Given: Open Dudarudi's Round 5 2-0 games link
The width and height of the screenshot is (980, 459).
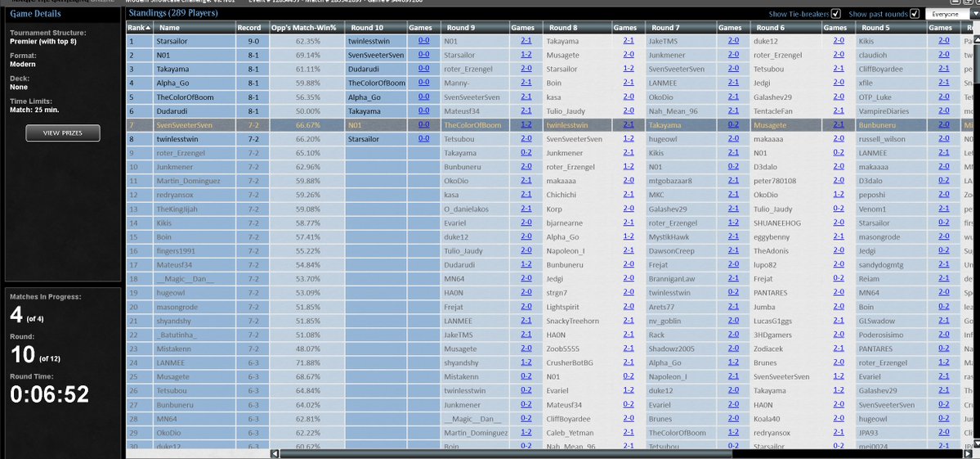Looking at the screenshot, I should tap(943, 110).
